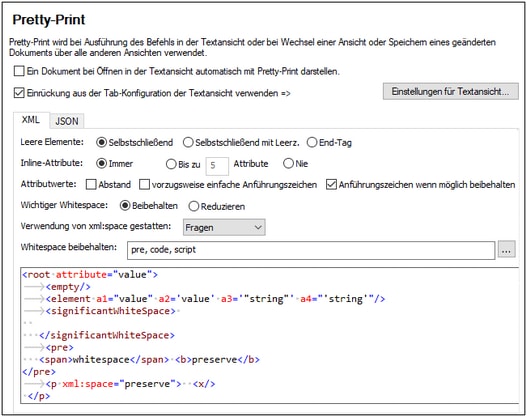Switch to the JSON tab

pos(67,121)
